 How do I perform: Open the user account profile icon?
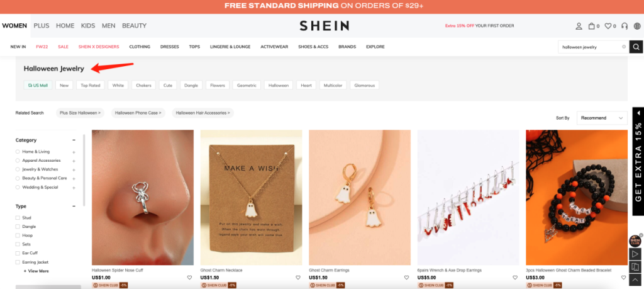coord(579,26)
